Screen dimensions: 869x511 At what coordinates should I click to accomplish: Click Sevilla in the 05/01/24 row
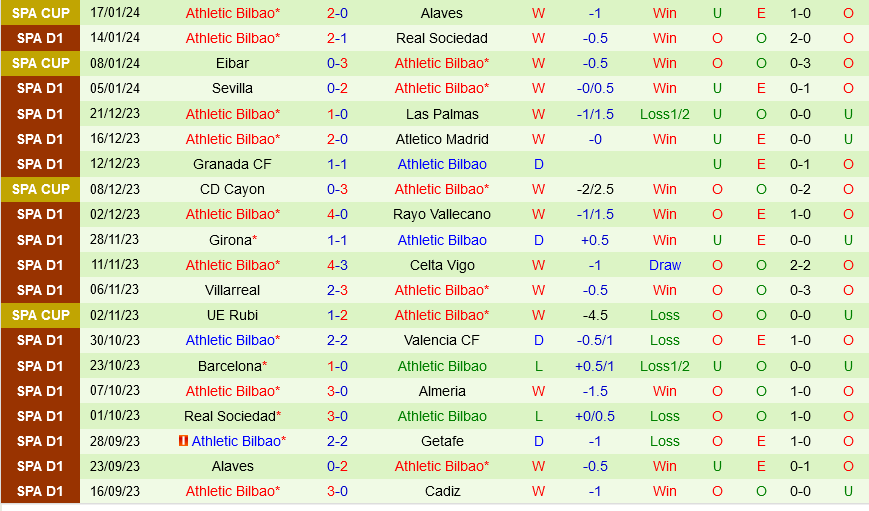pos(232,88)
